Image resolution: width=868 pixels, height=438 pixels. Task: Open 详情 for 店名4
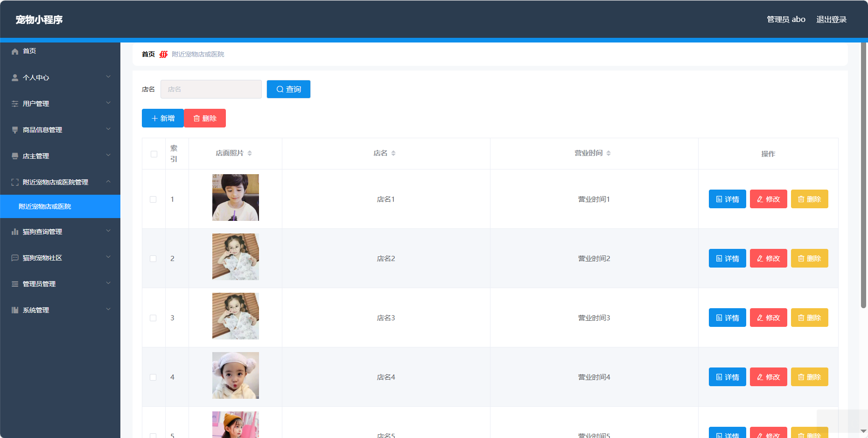click(728, 377)
